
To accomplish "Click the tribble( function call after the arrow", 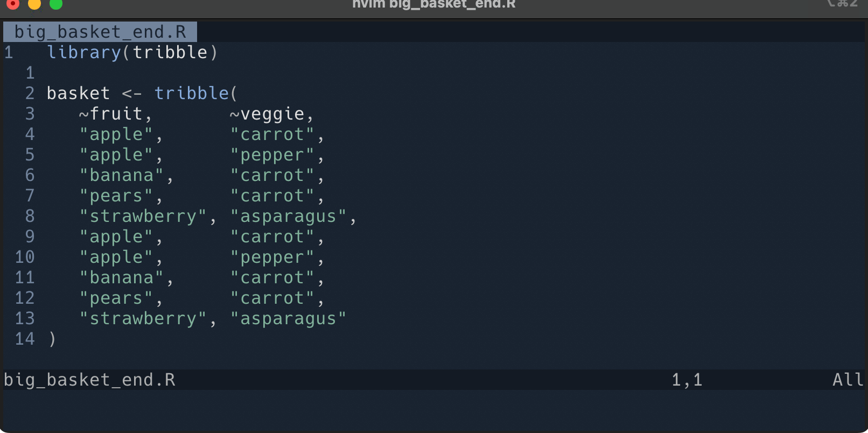I will 195,93.
